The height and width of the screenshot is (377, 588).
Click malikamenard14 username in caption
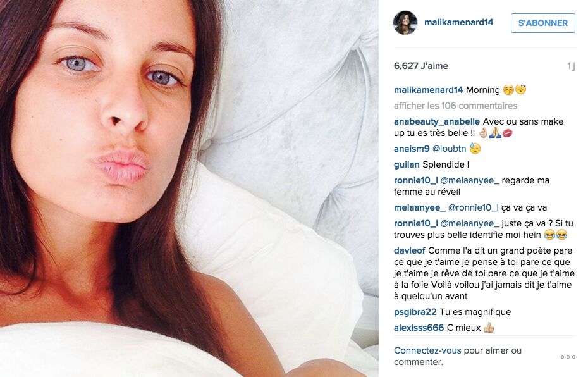(428, 90)
